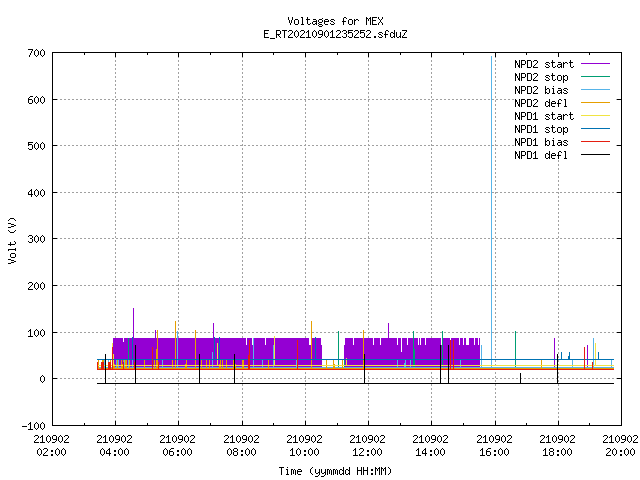Click the NPD1 bias legend label
This screenshot has width=640, height=480.
coord(541,142)
